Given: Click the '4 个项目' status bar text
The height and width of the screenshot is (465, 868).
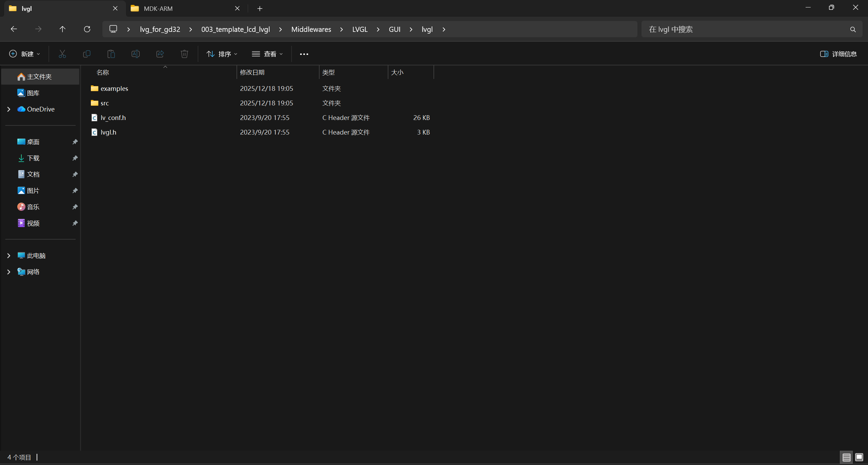Looking at the screenshot, I should (x=19, y=458).
